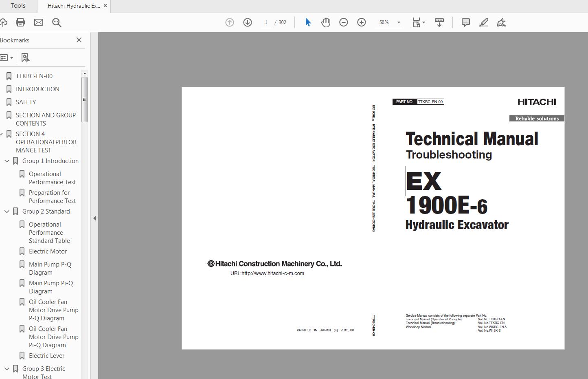Click the Technical Manual title on the page
Screen dimensions: 588x379
tap(472, 139)
